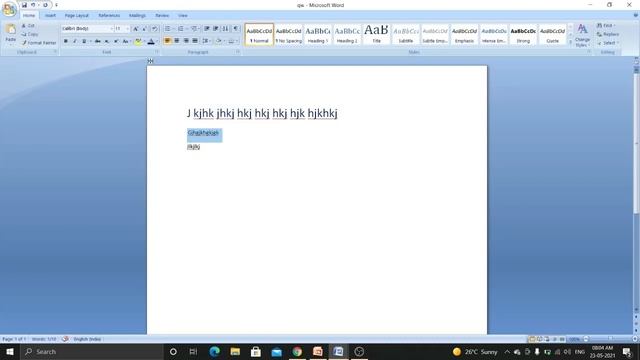
Task: Align text right
Action: click(x=186, y=41)
